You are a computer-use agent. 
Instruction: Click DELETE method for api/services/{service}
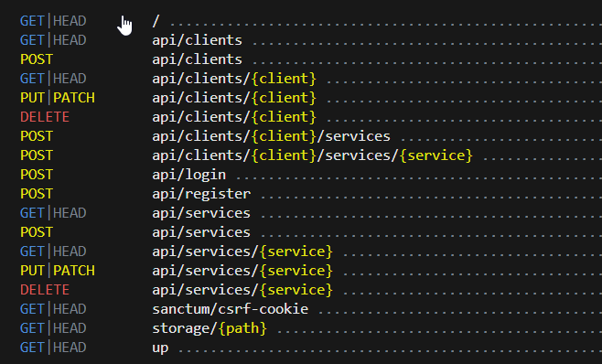(45, 290)
